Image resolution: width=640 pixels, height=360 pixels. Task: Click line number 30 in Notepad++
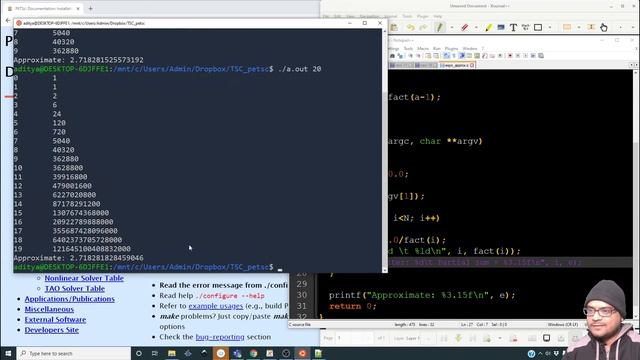coord(302,295)
